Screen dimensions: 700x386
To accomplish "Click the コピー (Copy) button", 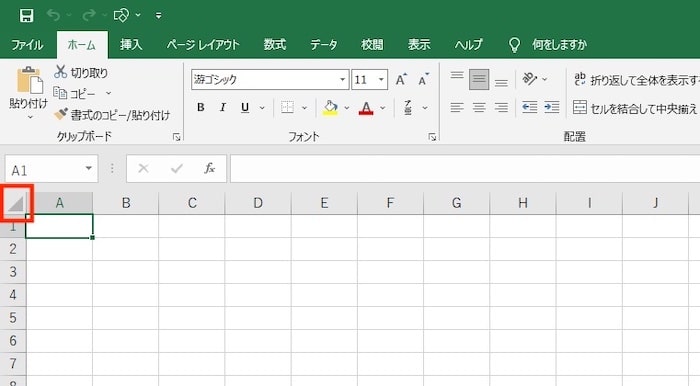I will (x=75, y=94).
